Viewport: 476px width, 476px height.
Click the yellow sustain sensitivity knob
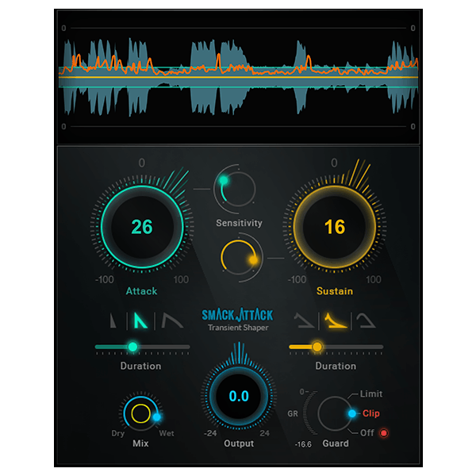pyautogui.click(x=240, y=257)
